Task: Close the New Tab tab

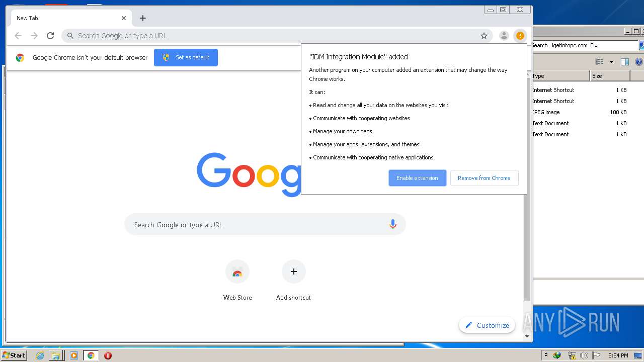Action: [x=124, y=18]
